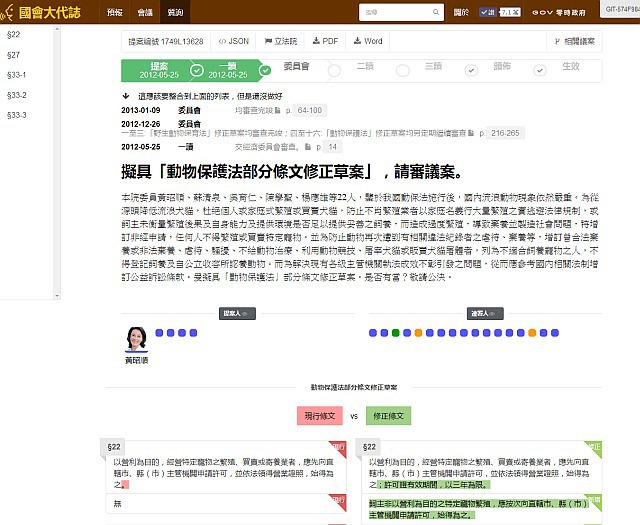The image size is (640, 525).
Task: Jump to §22 in the sidebar
Action: (13, 35)
